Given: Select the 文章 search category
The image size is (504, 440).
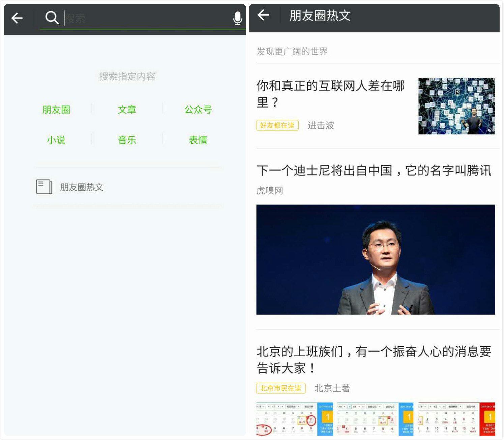Looking at the screenshot, I should pyautogui.click(x=127, y=110).
